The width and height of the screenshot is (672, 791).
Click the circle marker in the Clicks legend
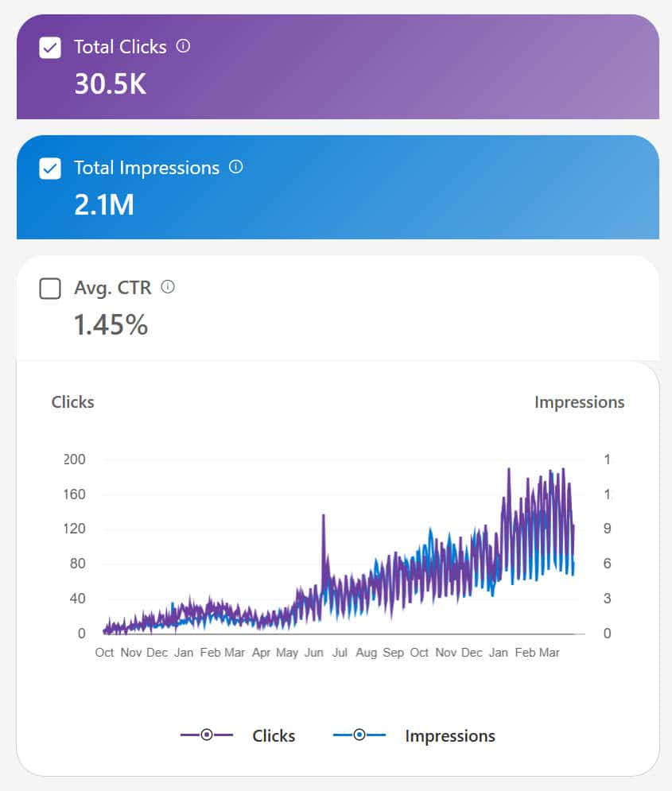[206, 735]
